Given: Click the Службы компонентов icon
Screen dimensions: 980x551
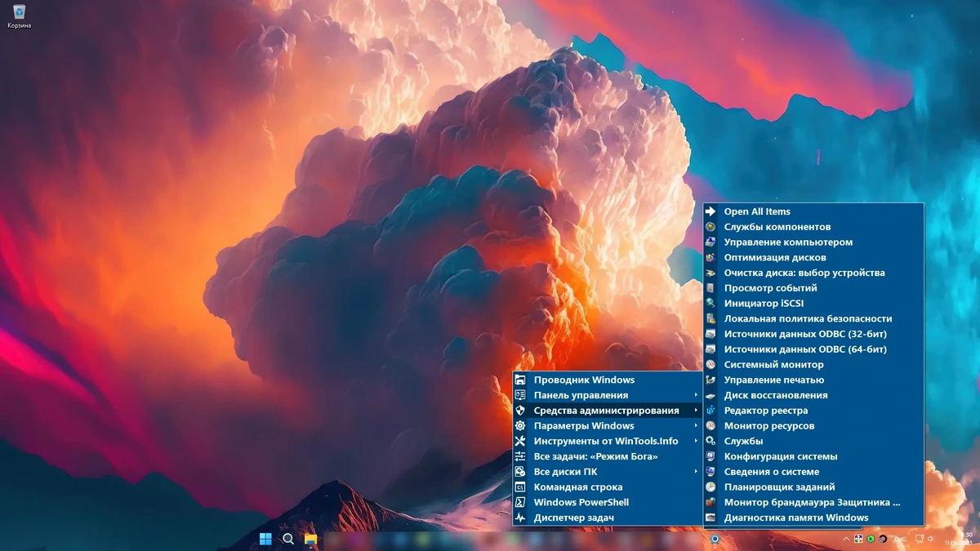Looking at the screenshot, I should (x=710, y=227).
